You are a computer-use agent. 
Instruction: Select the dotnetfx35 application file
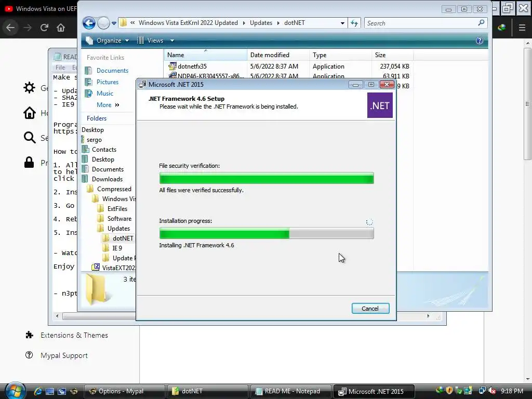click(x=192, y=66)
